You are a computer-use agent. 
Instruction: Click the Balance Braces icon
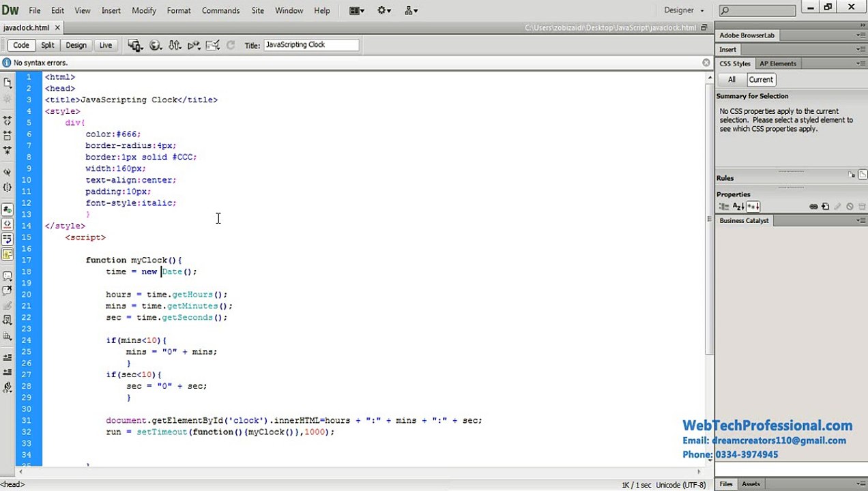[8, 187]
